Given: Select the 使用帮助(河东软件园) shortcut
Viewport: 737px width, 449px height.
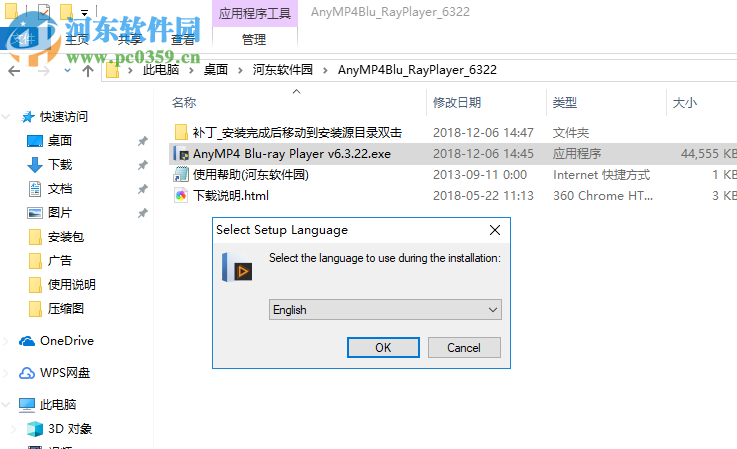Looking at the screenshot, I should [251, 174].
